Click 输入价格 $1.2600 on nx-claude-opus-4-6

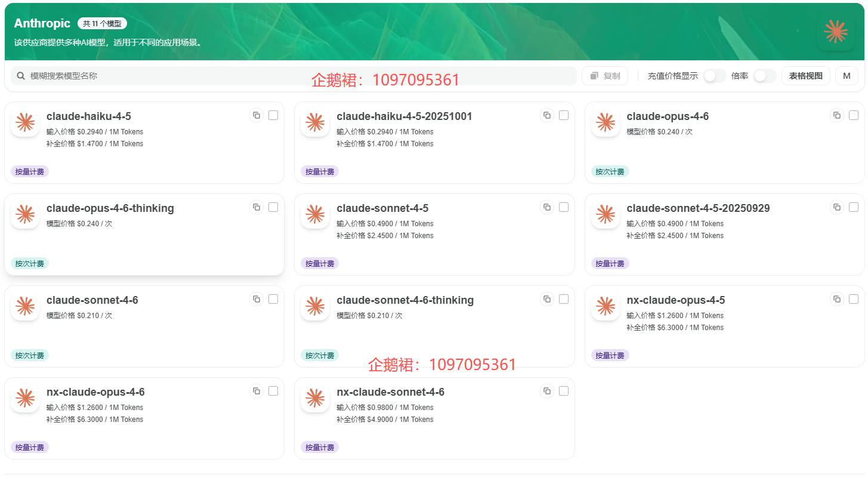pos(95,408)
